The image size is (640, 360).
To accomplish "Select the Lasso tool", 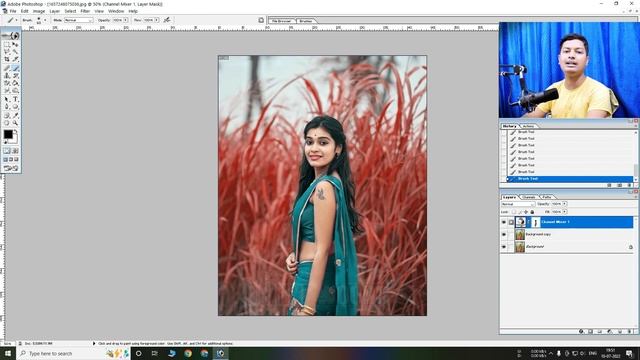I will coord(7,52).
